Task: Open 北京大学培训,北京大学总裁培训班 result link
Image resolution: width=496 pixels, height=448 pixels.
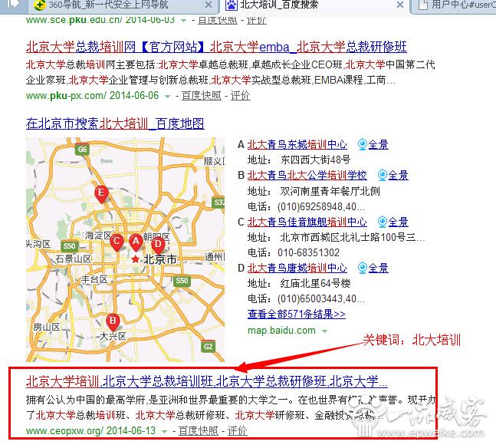Action: click(x=206, y=382)
